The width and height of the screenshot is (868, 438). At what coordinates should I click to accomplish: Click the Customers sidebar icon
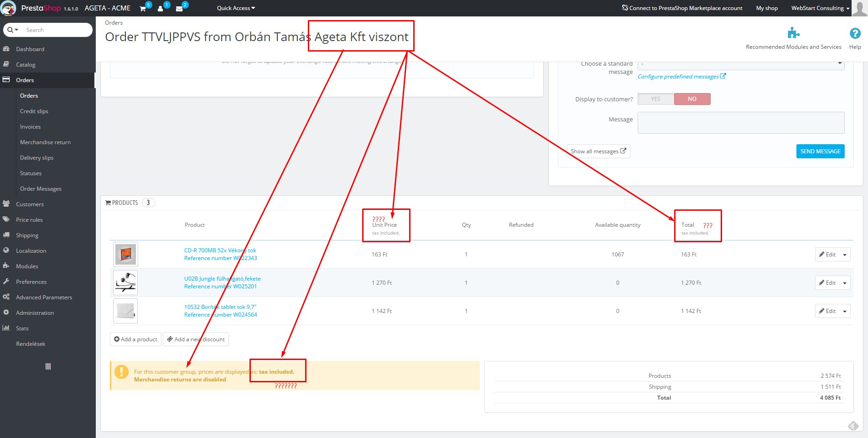tap(6, 204)
